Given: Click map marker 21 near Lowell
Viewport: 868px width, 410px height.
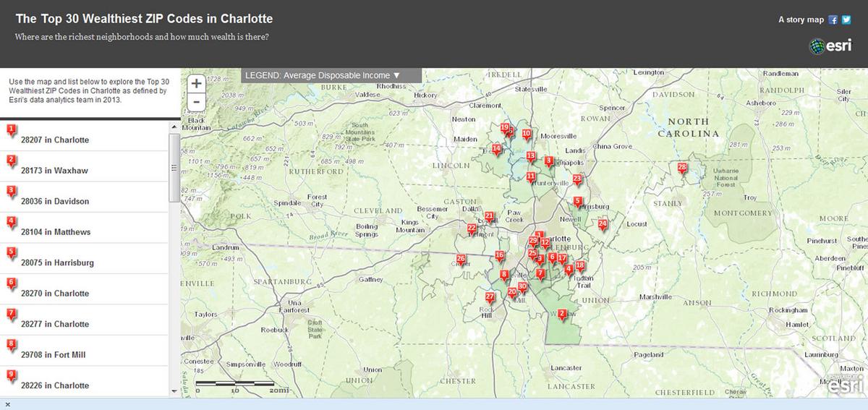Looking at the screenshot, I should 490,217.
